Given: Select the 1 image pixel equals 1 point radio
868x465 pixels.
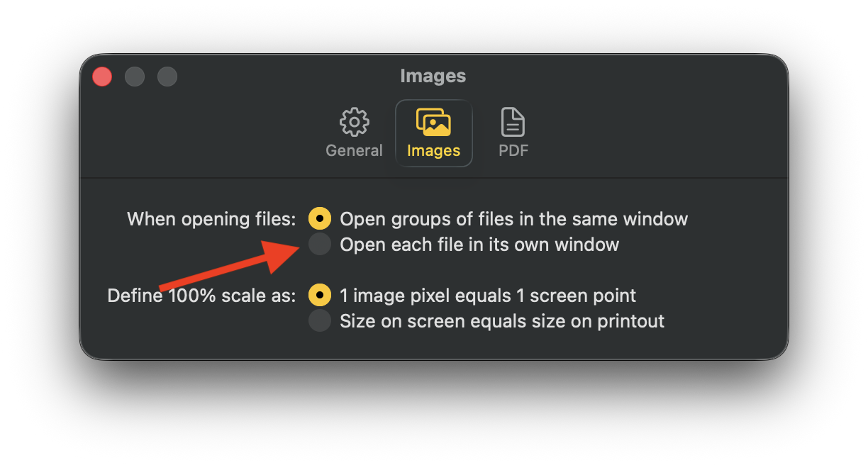Looking at the screenshot, I should click(320, 296).
